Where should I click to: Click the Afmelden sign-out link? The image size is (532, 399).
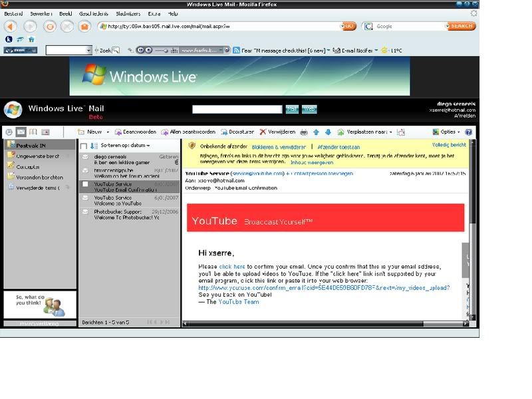coord(465,116)
